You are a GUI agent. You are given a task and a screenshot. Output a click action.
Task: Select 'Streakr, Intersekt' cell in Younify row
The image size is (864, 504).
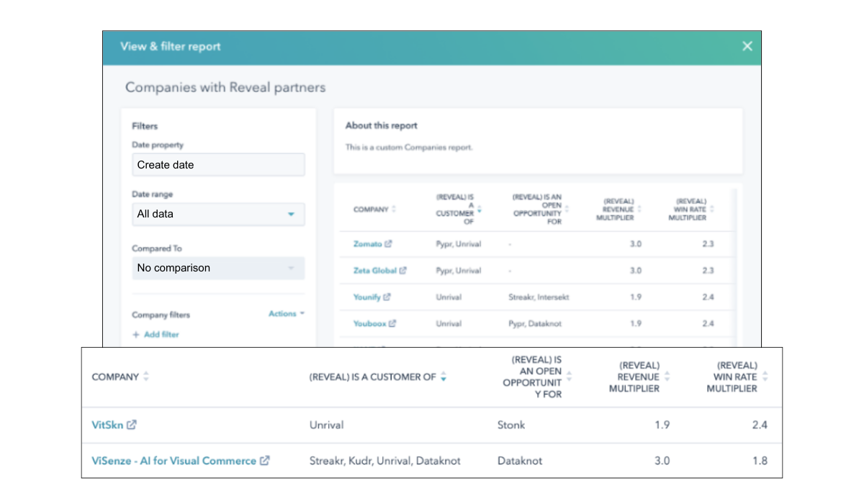(539, 297)
